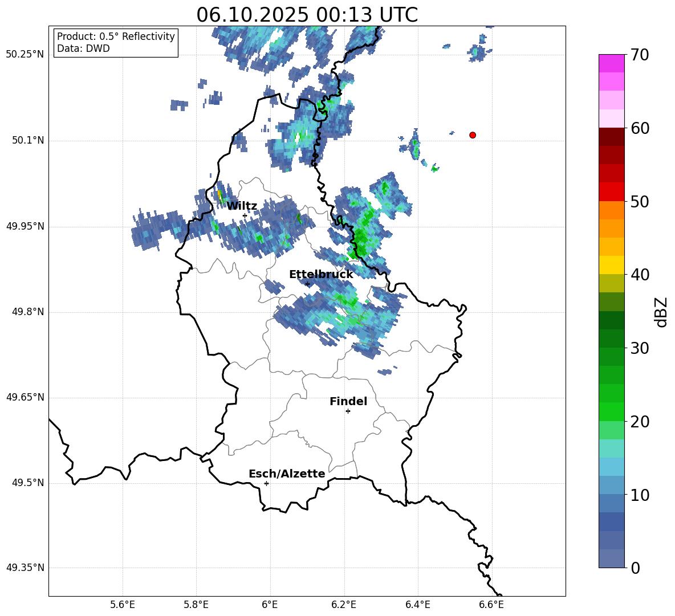The image size is (675, 616).
Task: Click the 6.6°E longitude label
Action: coord(491,605)
